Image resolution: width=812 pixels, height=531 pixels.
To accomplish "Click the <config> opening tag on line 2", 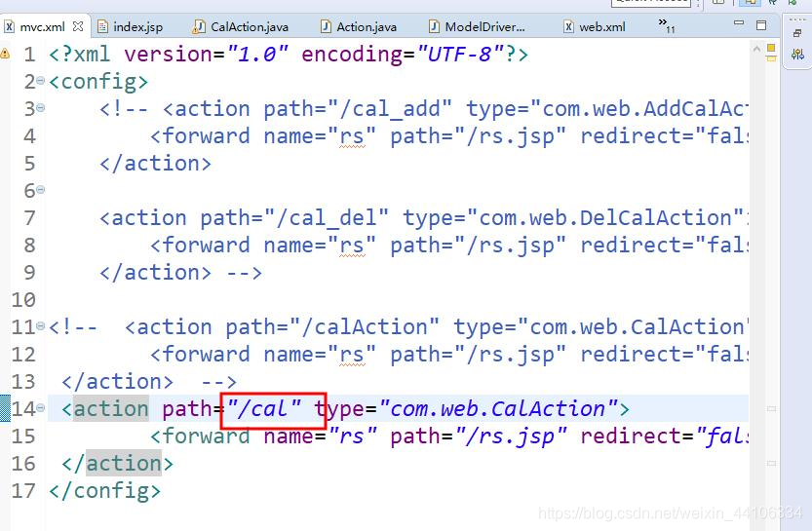I will [x=98, y=82].
